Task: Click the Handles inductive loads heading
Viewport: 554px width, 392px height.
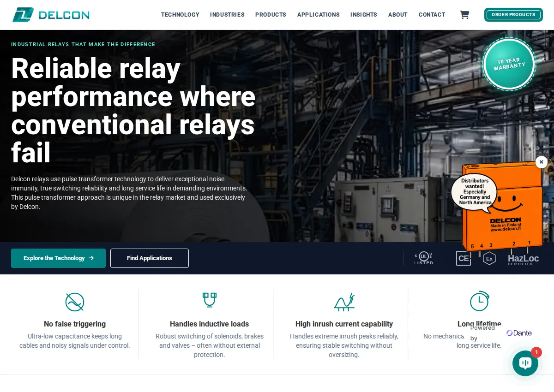Action: pyautogui.click(x=210, y=324)
